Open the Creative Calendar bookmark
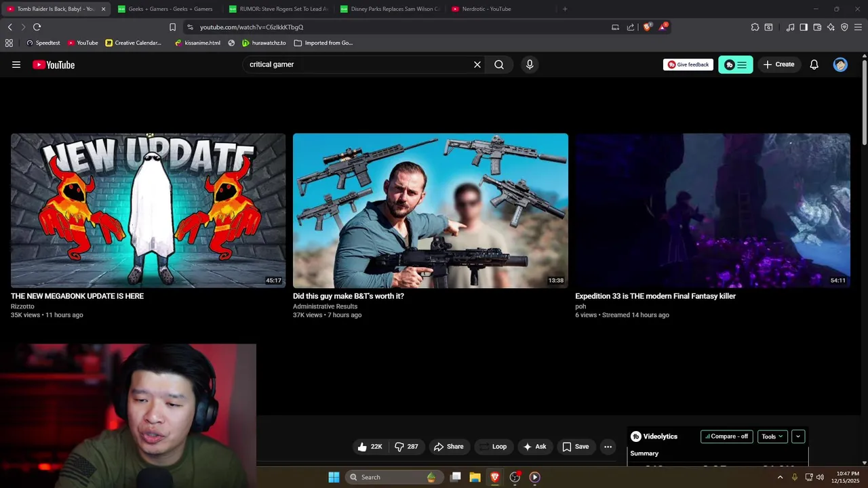 click(133, 43)
